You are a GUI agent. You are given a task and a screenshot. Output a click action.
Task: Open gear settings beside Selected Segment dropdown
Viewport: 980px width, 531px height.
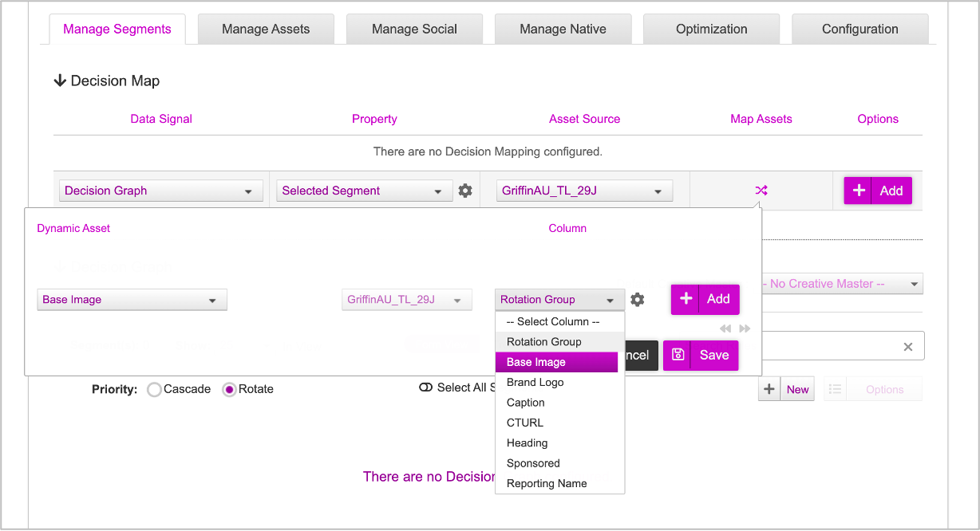point(465,191)
